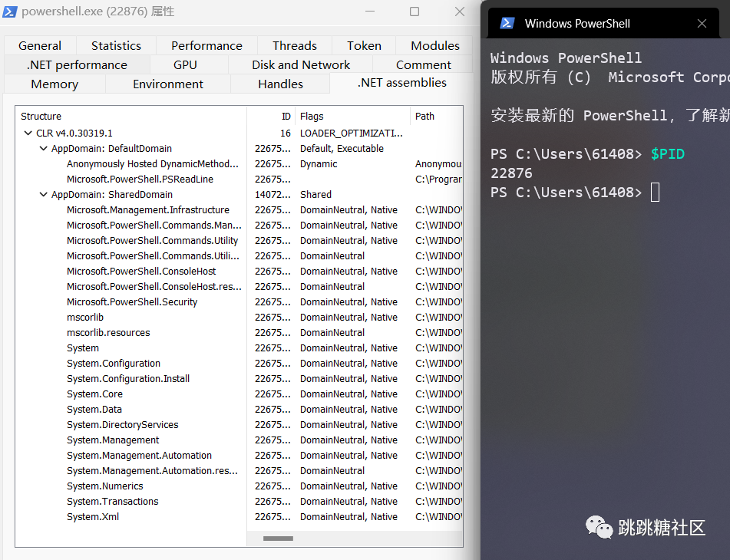
Task: Select the System.Xml row
Action: coord(239,517)
